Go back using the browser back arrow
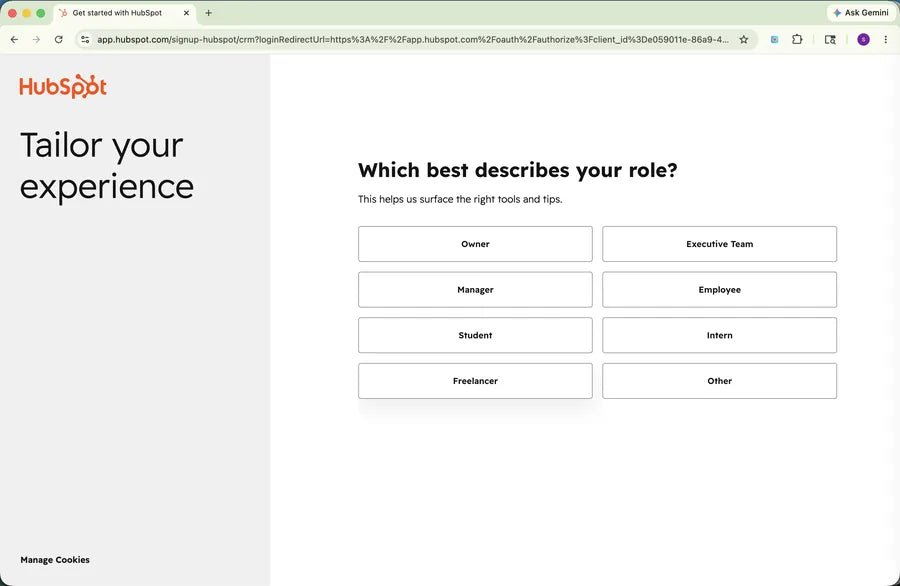Viewport: 900px width, 586px height. [14, 40]
